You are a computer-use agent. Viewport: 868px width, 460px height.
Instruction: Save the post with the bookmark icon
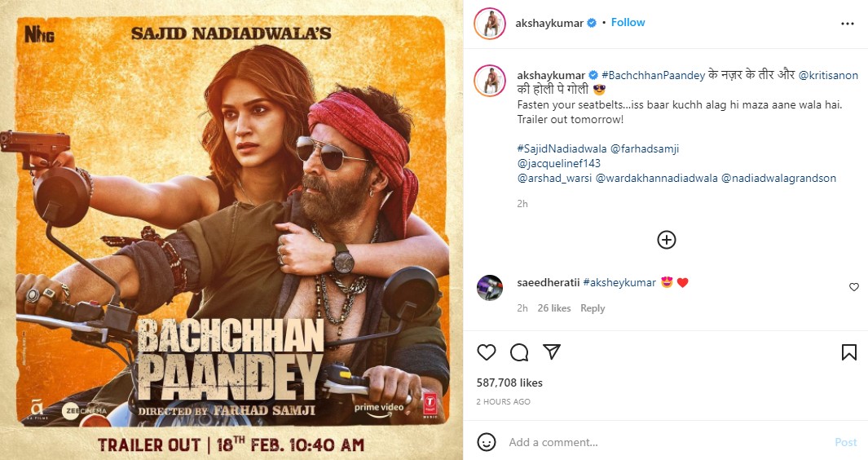click(x=848, y=352)
